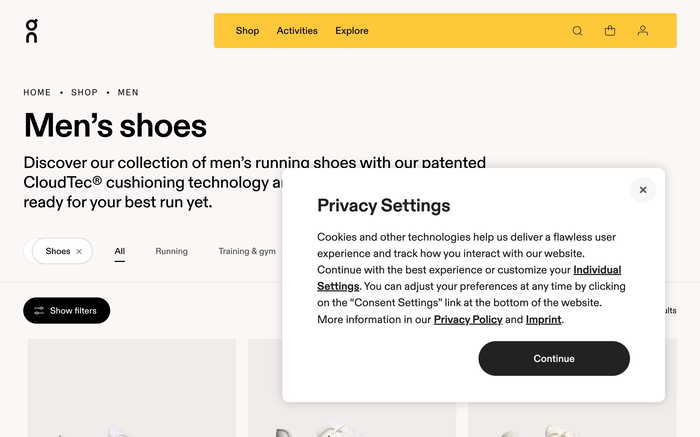Open the first shoe product thumbnail
Viewport: 700px width, 437px height.
click(132, 387)
